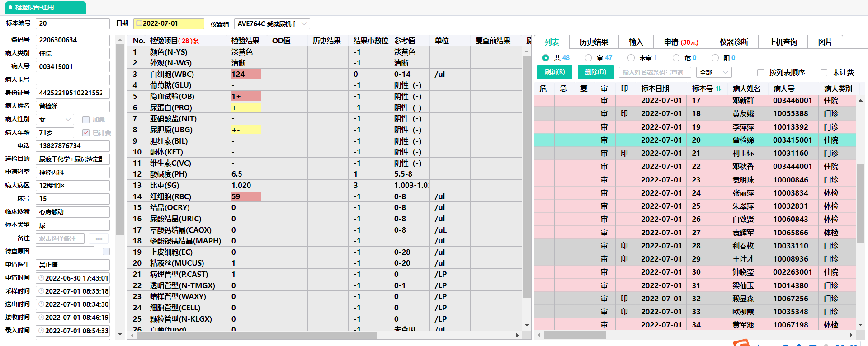
Task: Click the down arrow of the results table scrollbar
Action: tap(527, 325)
